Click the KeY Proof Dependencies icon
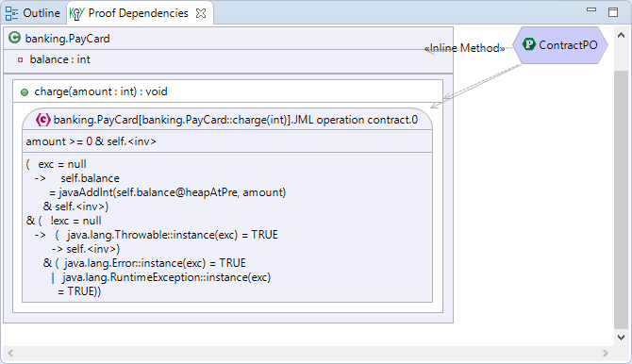 76,13
